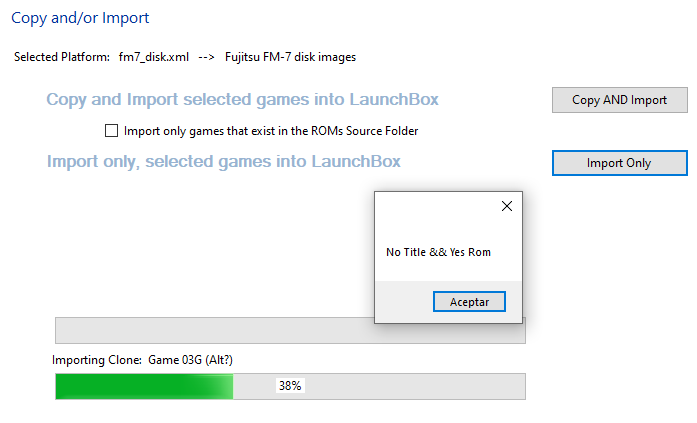Click the empty upper progress bar
The image size is (697, 423).
pyautogui.click(x=214, y=331)
